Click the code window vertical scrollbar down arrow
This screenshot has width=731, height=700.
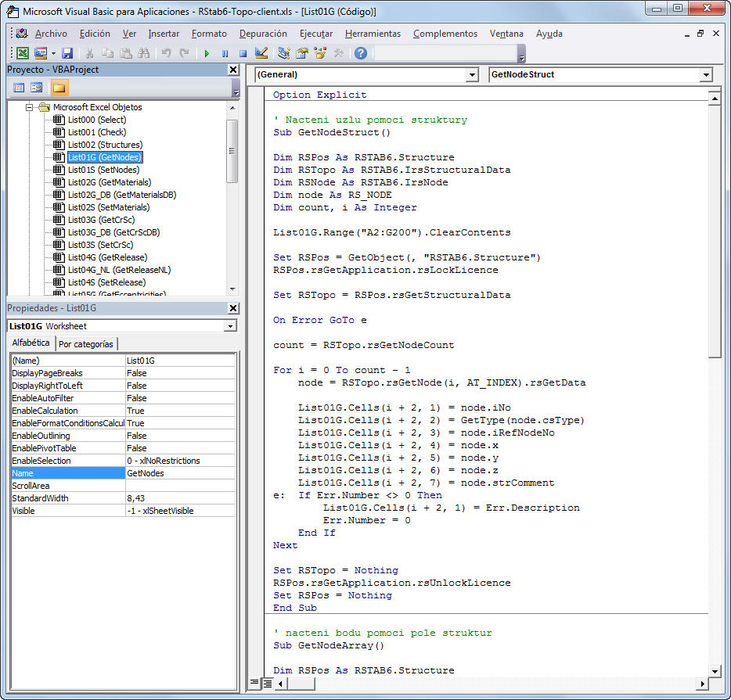(715, 671)
